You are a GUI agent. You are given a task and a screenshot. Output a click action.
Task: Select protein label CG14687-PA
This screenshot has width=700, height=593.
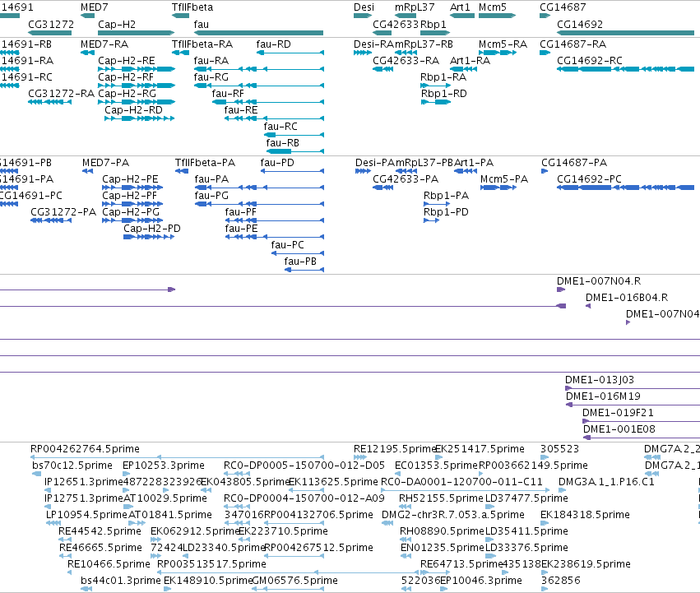[574, 163]
